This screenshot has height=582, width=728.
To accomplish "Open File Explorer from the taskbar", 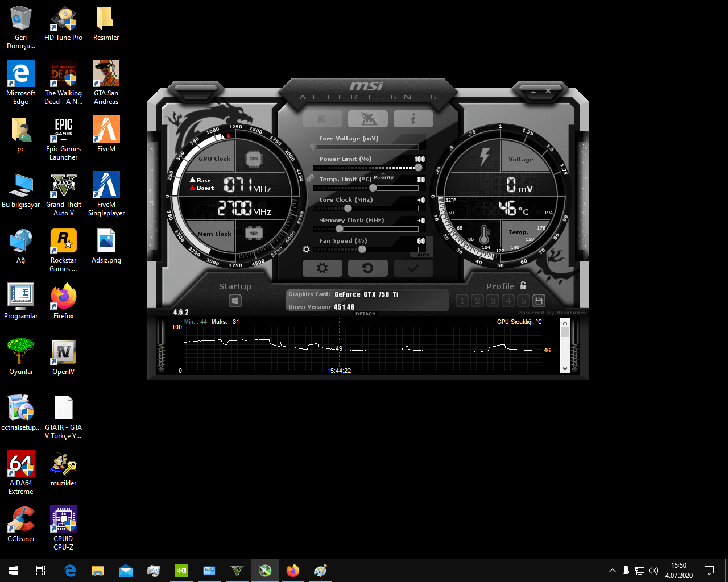I will 98,571.
